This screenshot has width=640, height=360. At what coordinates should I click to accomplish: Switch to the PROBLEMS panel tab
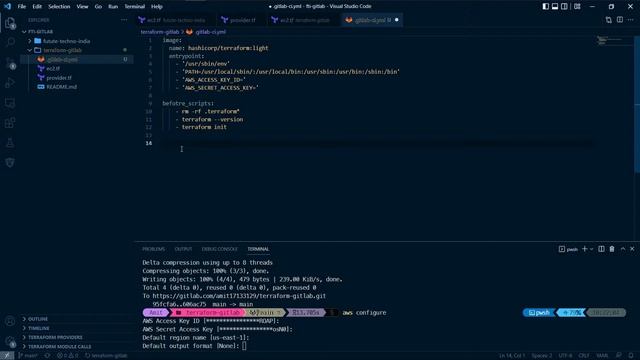[x=153, y=249]
